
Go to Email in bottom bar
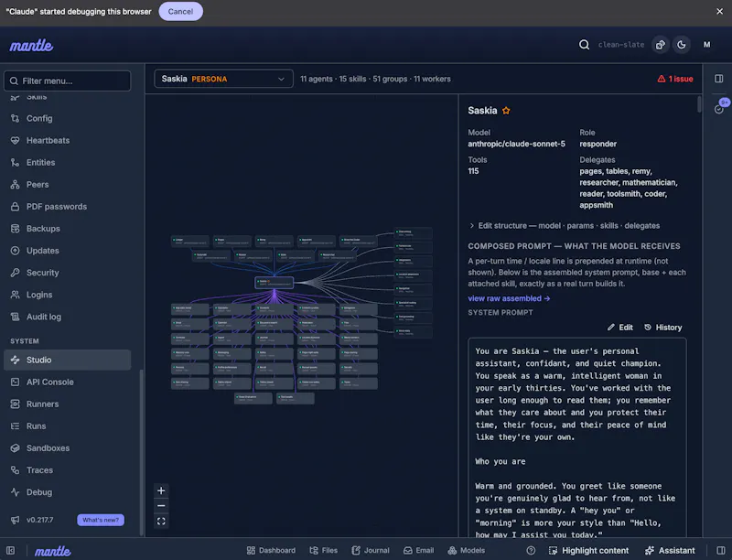pyautogui.click(x=419, y=551)
